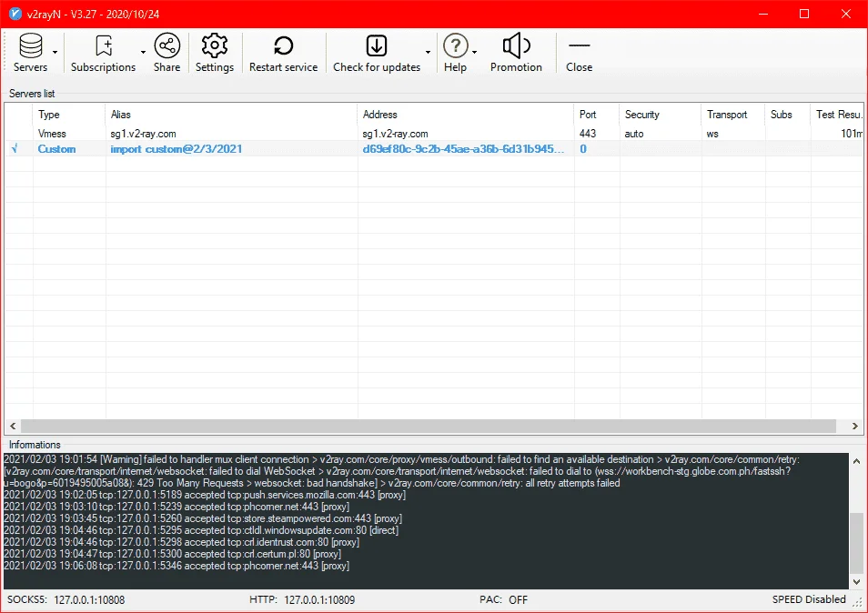Screen dimensions: 868x613
Task: Click the Share icon
Action: click(x=167, y=45)
